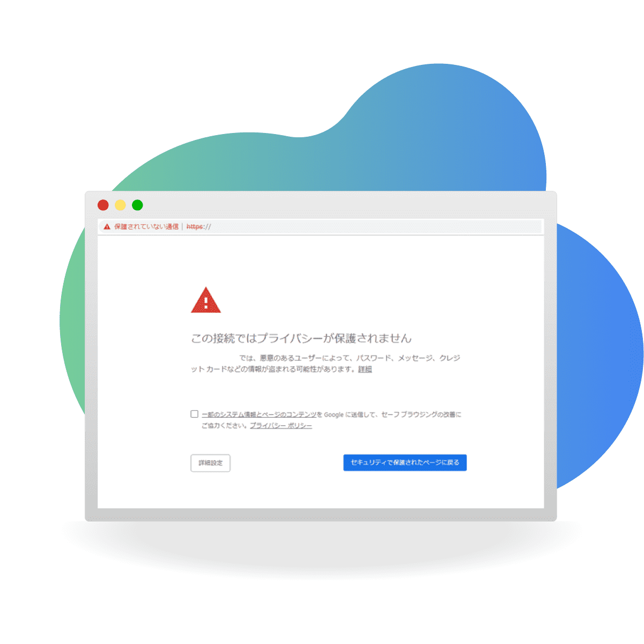Click the small red warning icon in address bar
The image size is (644, 644).
[x=107, y=227]
